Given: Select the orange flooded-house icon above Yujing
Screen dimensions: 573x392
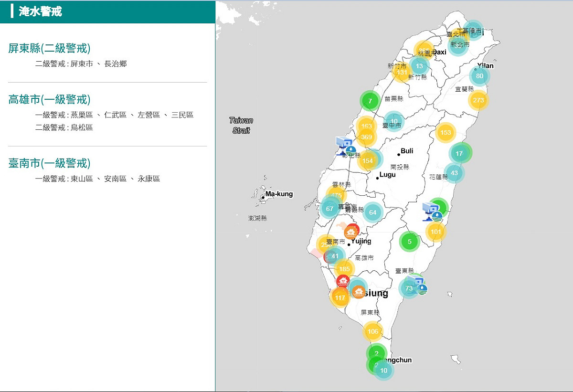Looking at the screenshot, I should tap(351, 233).
